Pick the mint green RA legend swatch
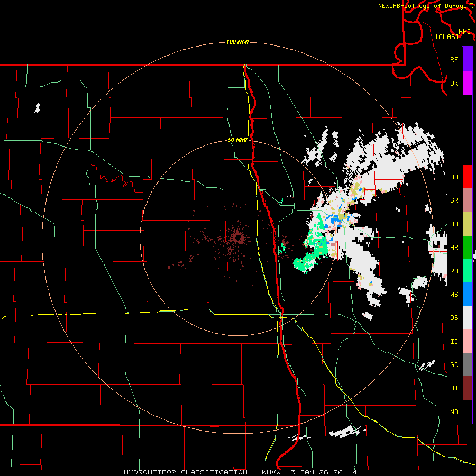 click(467, 271)
